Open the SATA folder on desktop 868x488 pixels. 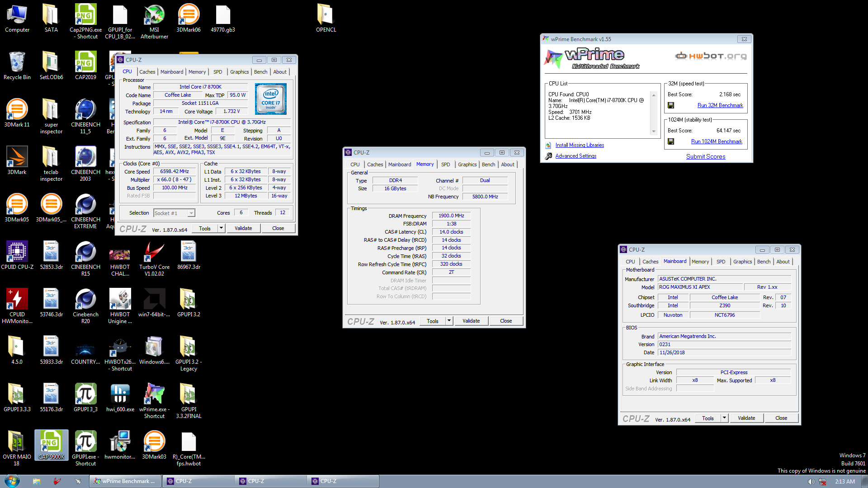coord(51,19)
